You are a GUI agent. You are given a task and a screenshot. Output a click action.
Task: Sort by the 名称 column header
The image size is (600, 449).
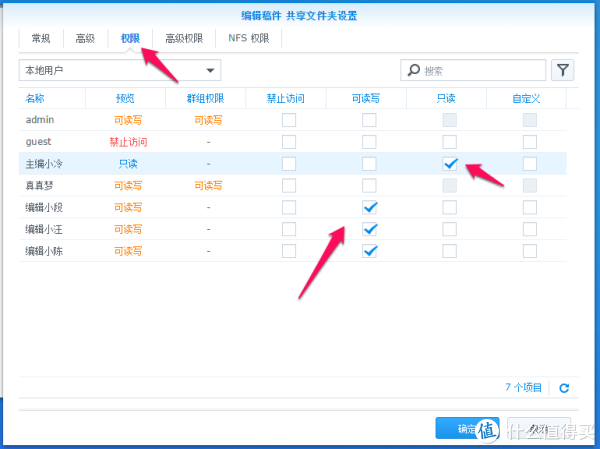[35, 98]
